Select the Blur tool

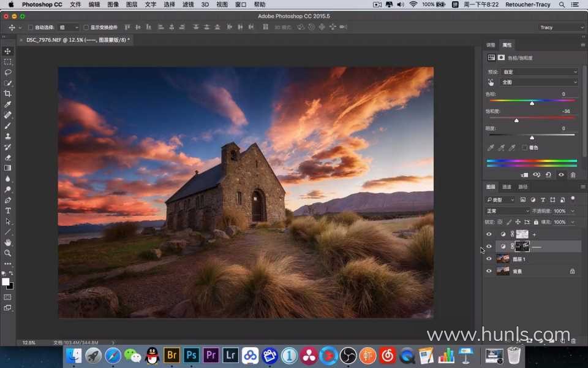pyautogui.click(x=7, y=178)
